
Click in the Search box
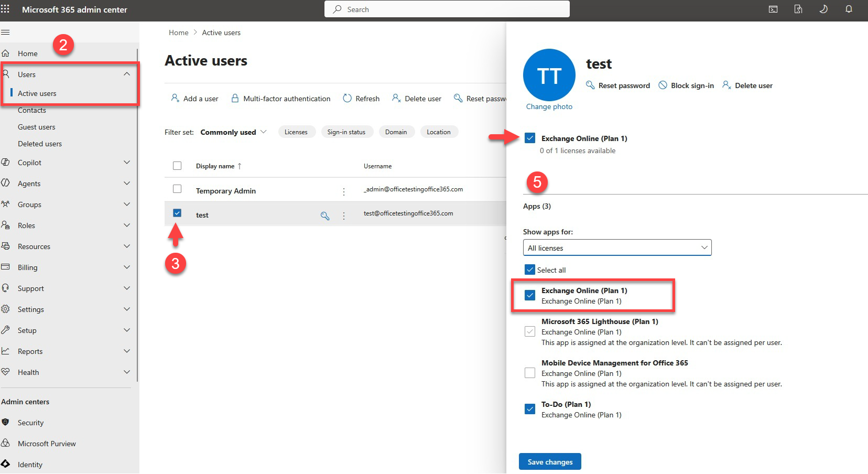pyautogui.click(x=447, y=9)
